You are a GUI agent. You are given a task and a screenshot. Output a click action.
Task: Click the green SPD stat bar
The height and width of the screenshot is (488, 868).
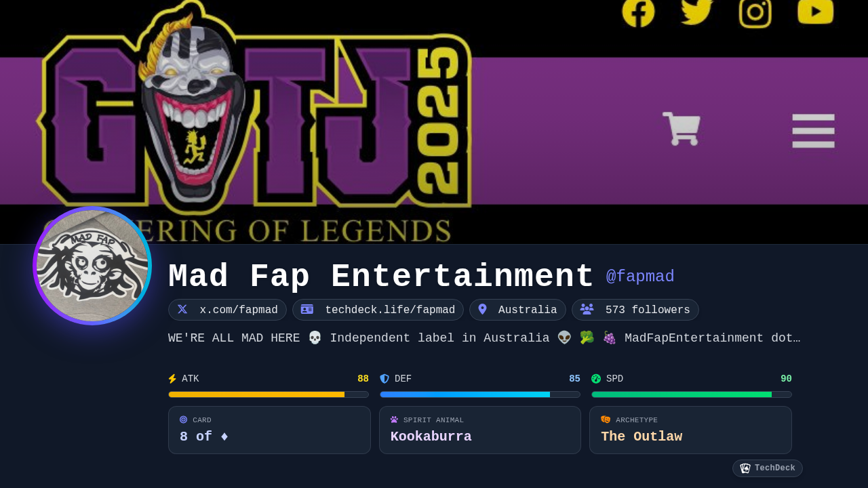point(692,394)
